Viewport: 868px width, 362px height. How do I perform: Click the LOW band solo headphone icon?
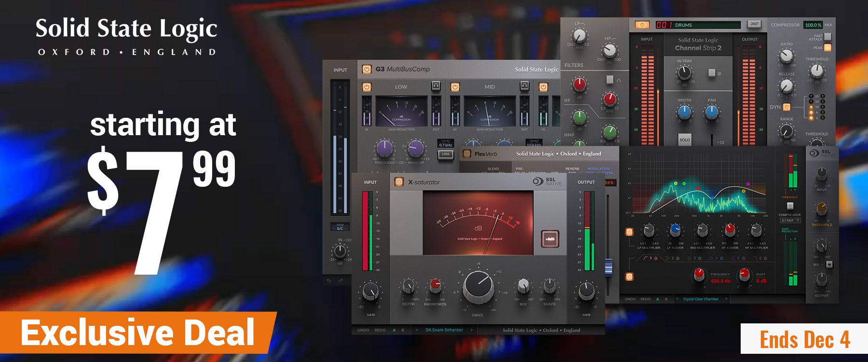tap(436, 86)
